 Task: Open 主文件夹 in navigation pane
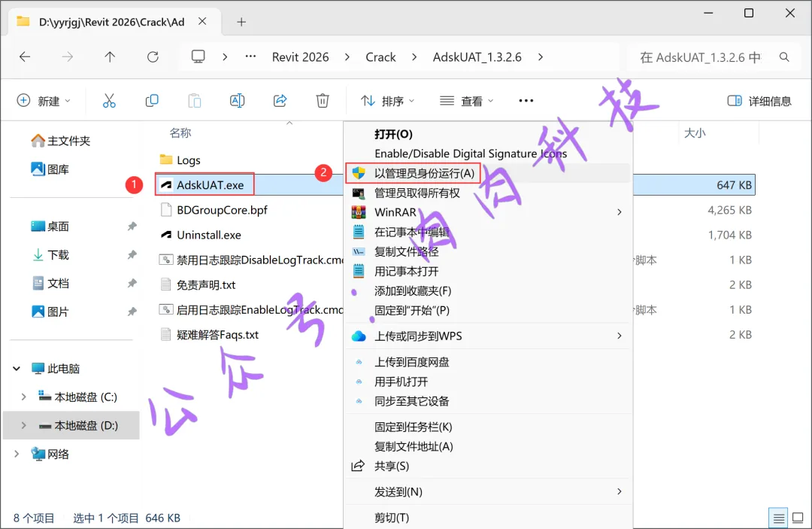tap(61, 141)
